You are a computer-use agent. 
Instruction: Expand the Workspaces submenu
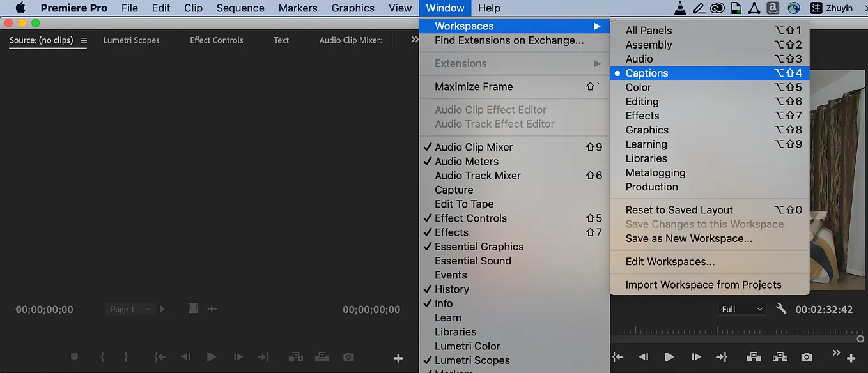pyautogui.click(x=515, y=26)
